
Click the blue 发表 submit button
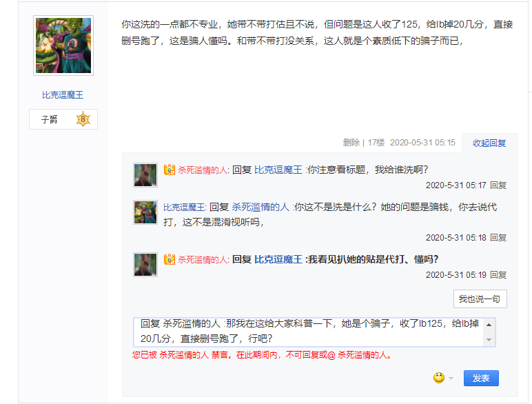481,378
